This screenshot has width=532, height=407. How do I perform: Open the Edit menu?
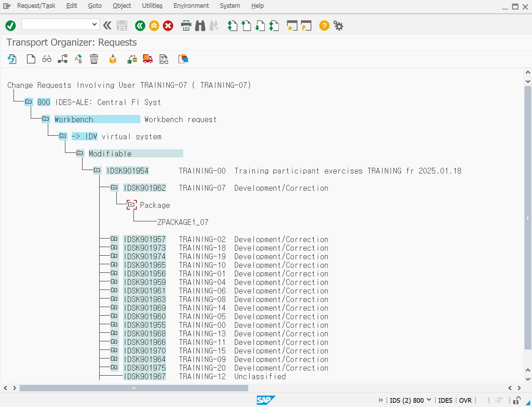pyautogui.click(x=72, y=6)
